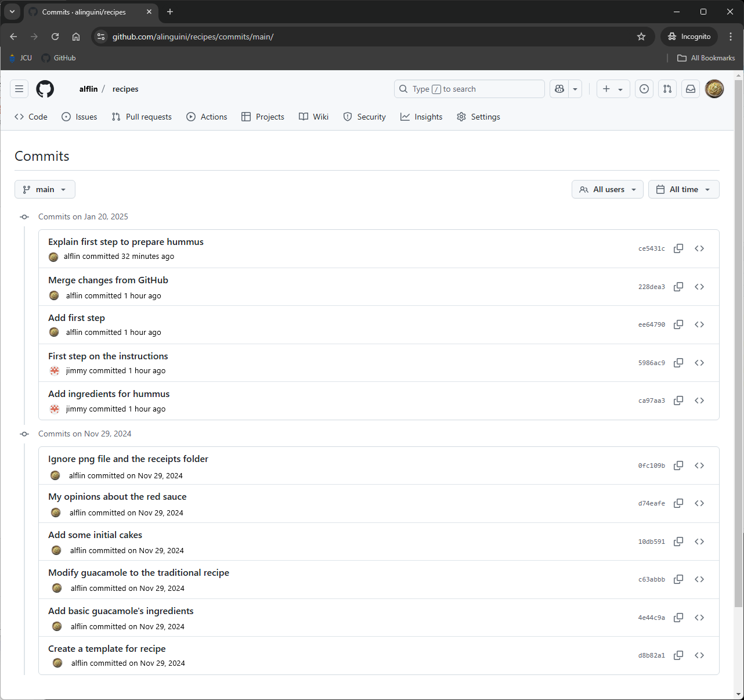
Task: Click the d8b82a1 commit hash link
Action: tap(651, 655)
